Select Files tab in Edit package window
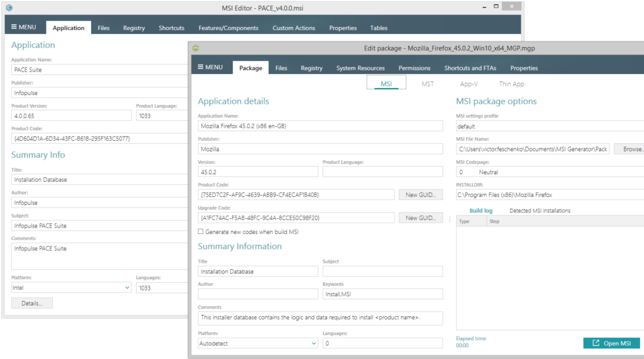This screenshot has width=644, height=359. coord(281,68)
